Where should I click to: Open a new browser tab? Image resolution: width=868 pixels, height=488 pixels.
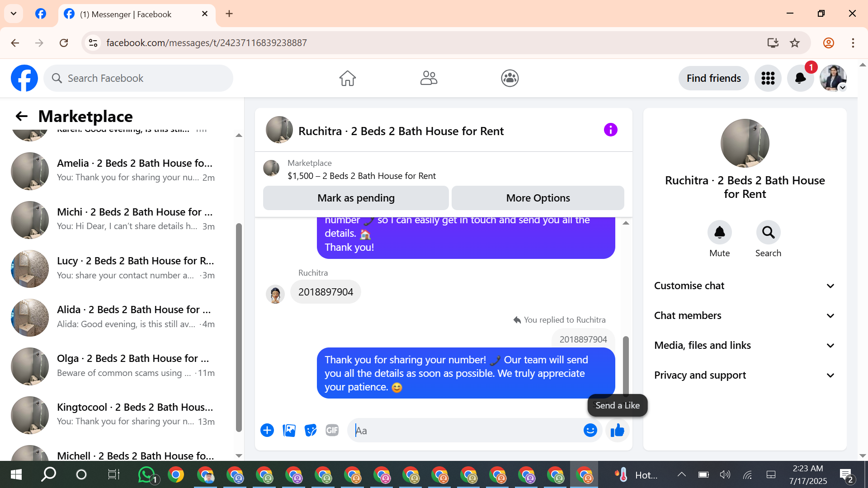coord(229,14)
